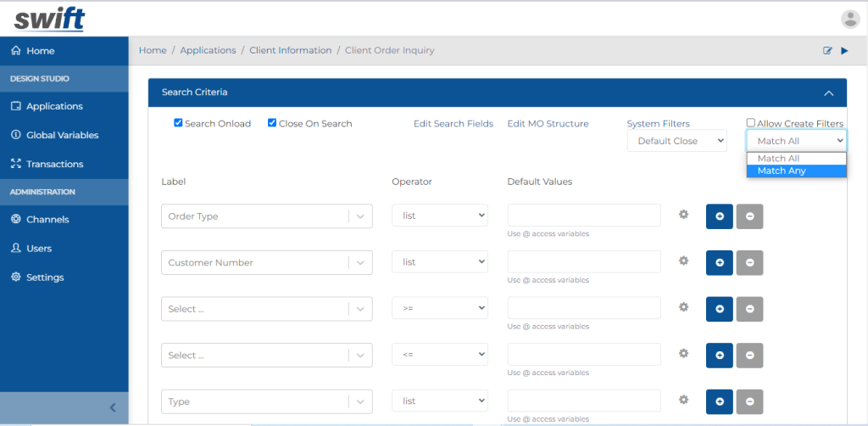
Task: Remove the Order Type row with minus button
Action: point(749,216)
